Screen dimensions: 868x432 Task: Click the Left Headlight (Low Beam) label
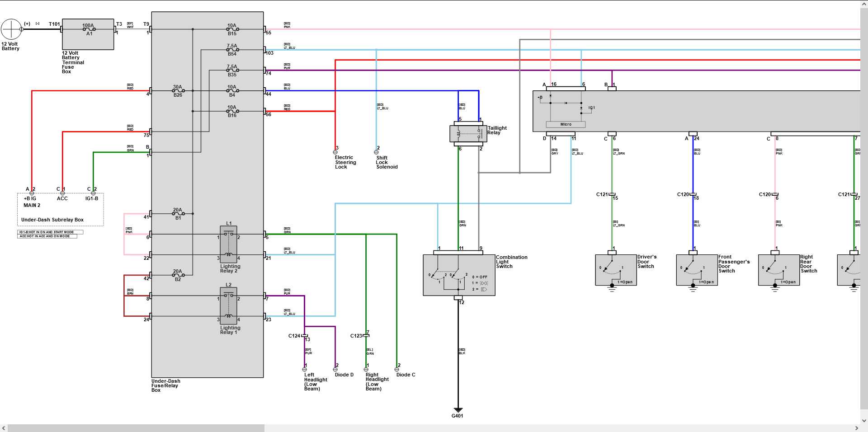tap(315, 382)
